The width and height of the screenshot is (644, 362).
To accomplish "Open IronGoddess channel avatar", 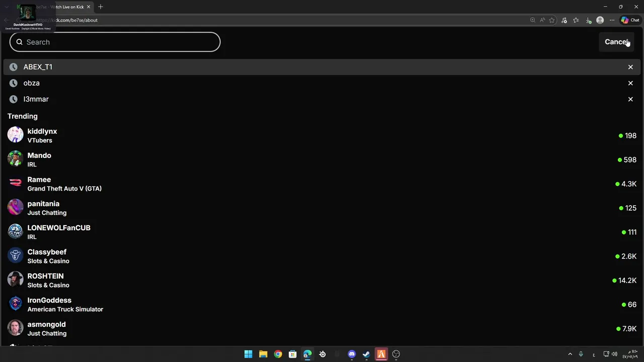I will [x=15, y=304].
